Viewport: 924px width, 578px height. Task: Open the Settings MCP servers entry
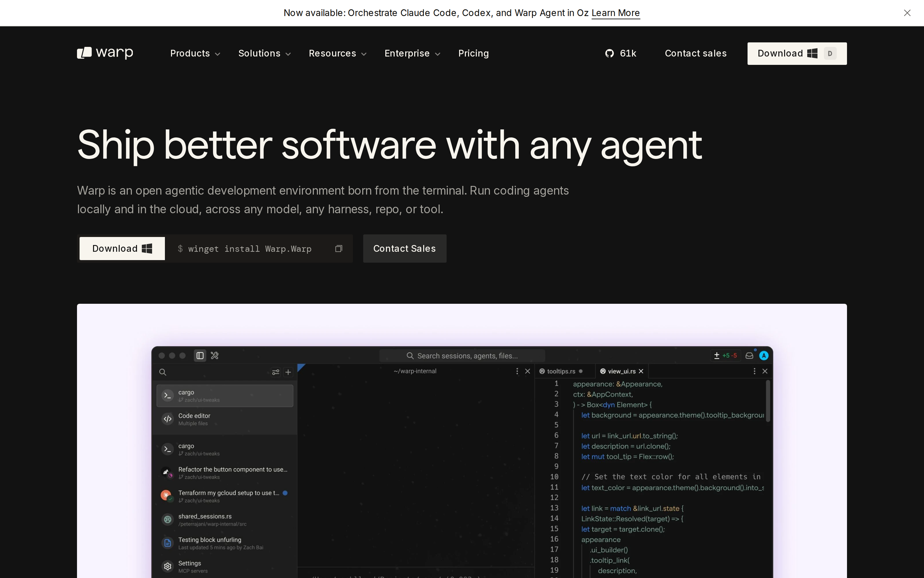pos(225,566)
